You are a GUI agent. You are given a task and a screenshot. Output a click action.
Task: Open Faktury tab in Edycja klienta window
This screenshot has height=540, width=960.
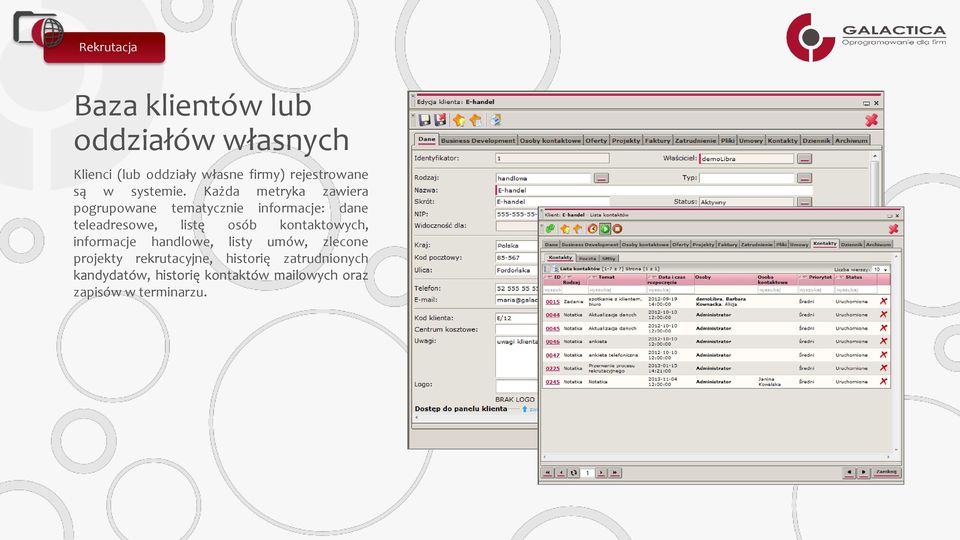[658, 140]
